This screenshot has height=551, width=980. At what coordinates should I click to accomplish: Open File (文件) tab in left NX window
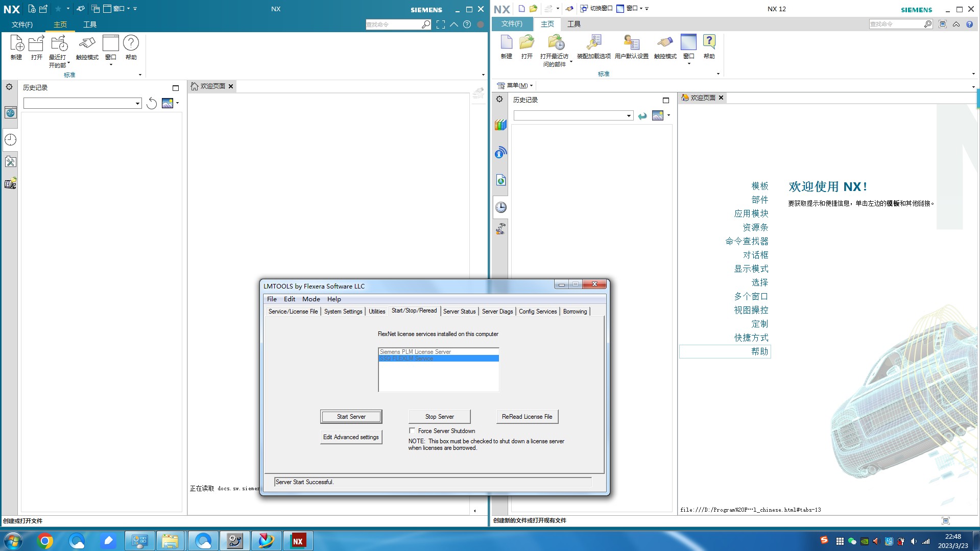click(x=22, y=25)
